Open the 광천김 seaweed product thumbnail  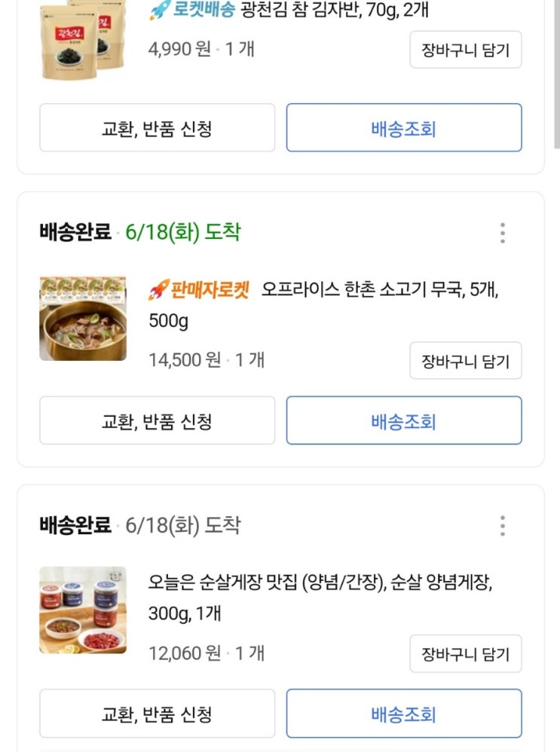pos(83,39)
